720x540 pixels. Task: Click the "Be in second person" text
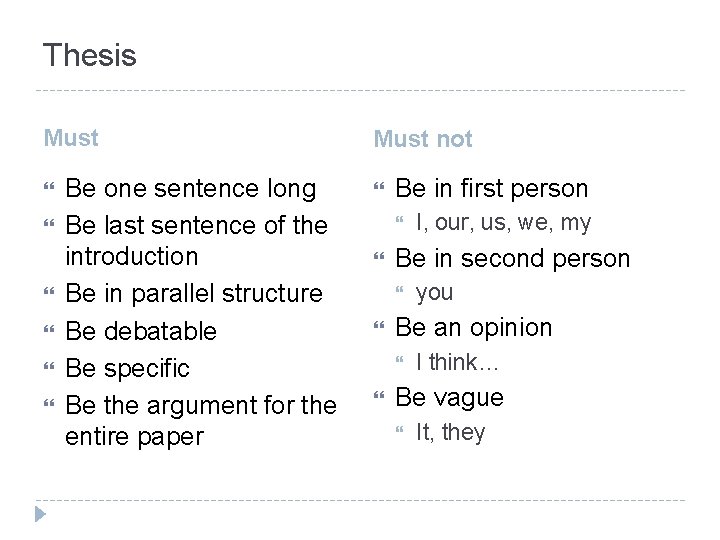click(513, 258)
